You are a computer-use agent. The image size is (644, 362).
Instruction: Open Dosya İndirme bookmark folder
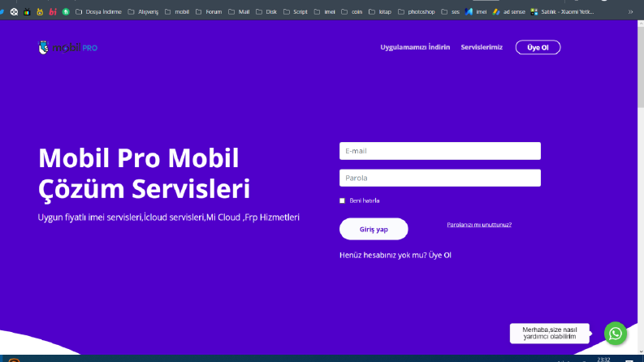98,12
